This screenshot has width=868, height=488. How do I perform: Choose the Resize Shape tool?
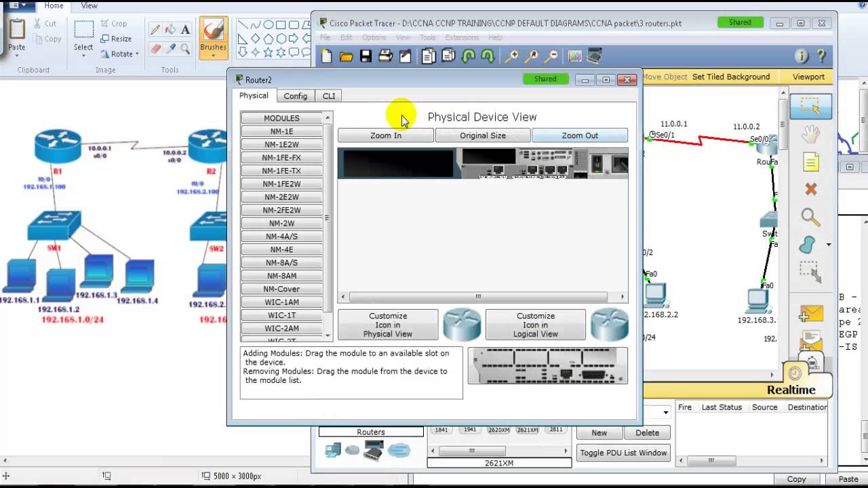pyautogui.click(x=810, y=272)
